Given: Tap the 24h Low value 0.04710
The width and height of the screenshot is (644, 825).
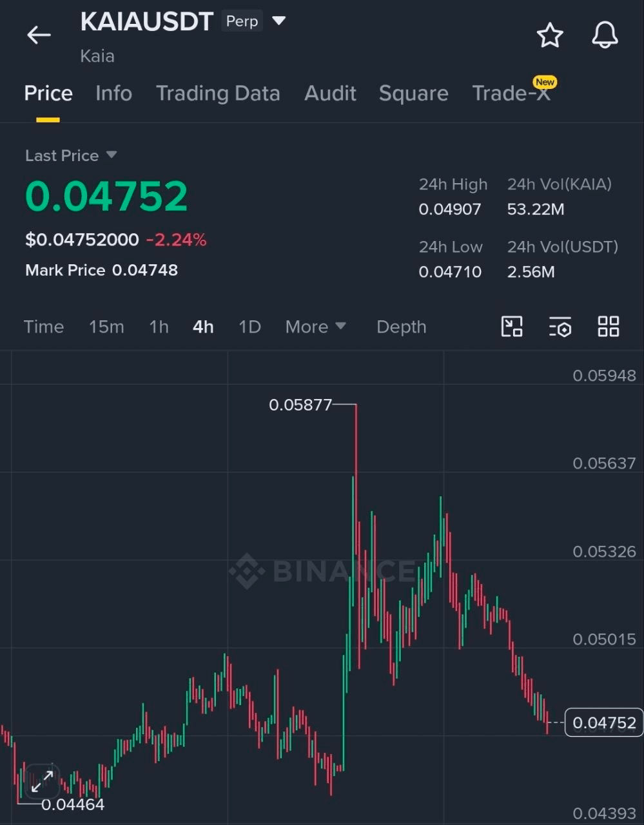Looking at the screenshot, I should pyautogui.click(x=450, y=271).
